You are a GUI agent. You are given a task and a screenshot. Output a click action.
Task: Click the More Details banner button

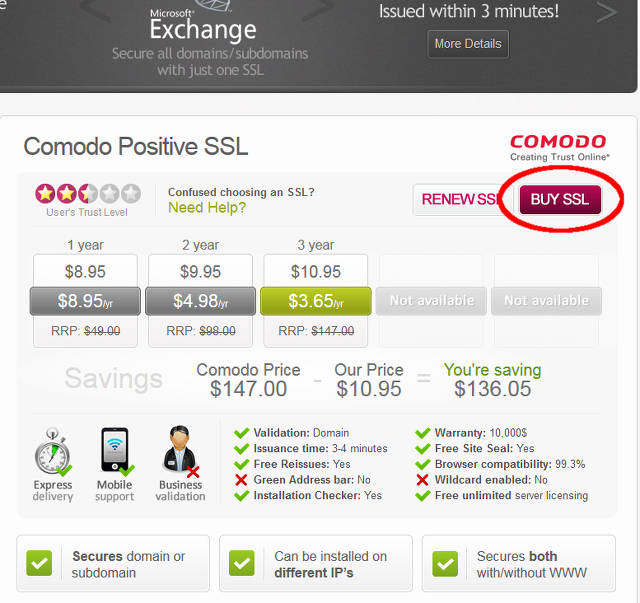point(468,44)
